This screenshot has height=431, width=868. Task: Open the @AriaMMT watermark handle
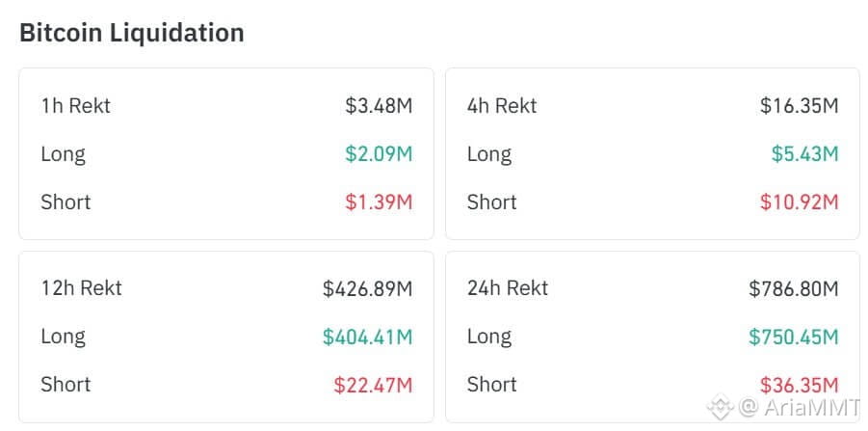point(800,407)
